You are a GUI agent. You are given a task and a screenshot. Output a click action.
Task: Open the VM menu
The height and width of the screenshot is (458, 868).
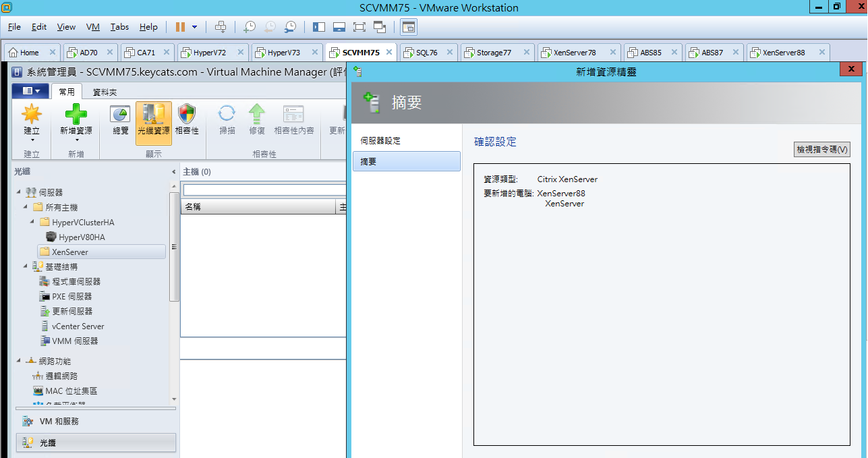tap(93, 27)
